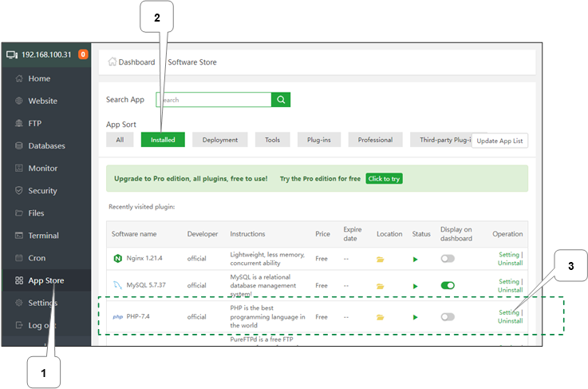The image size is (588, 389).
Task: Open the Home sidebar item
Action: 39,78
